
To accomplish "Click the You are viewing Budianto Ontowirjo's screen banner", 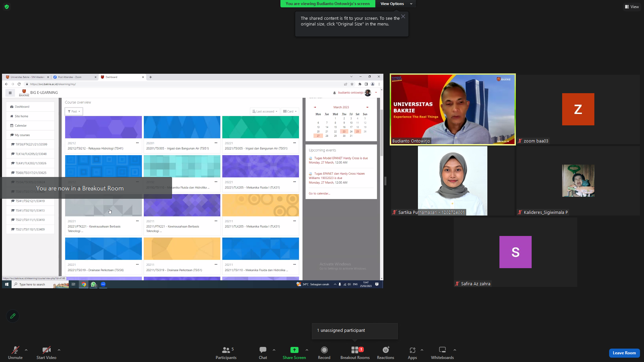I will tap(328, 4).
